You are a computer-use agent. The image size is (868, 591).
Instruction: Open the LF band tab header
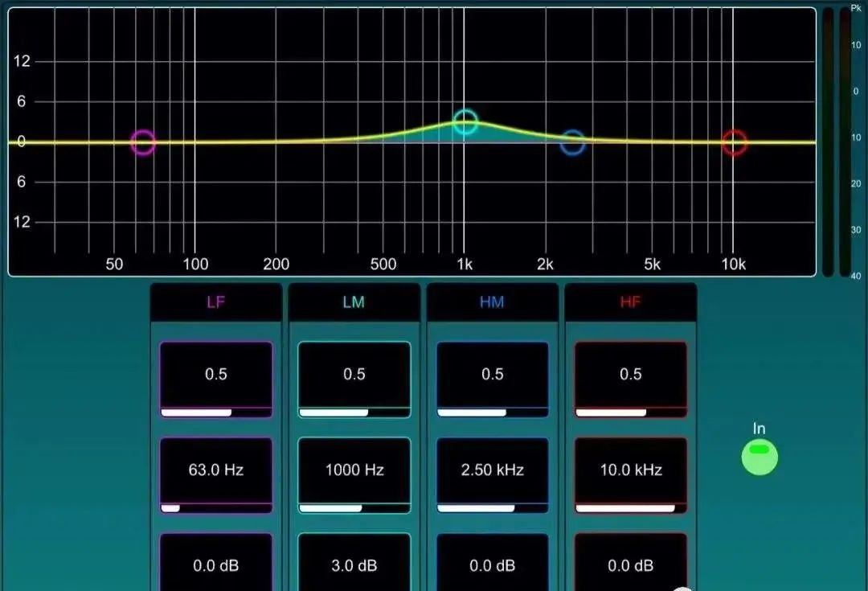tap(216, 302)
